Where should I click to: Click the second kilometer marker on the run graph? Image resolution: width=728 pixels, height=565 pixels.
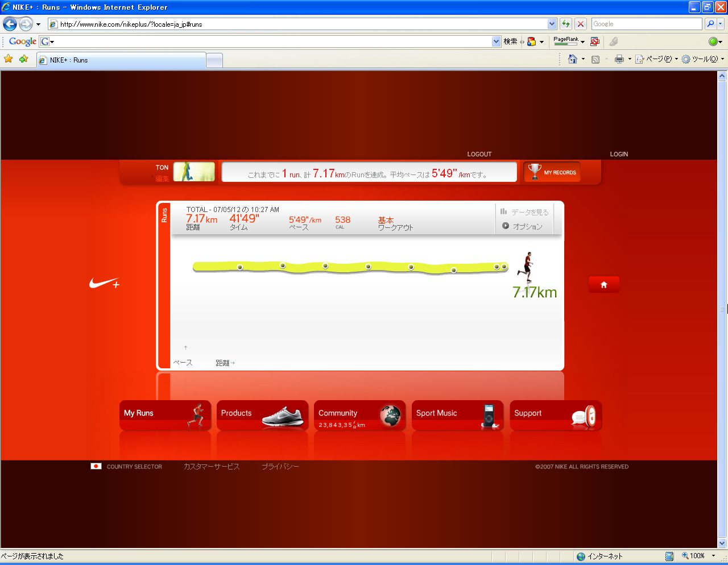coord(283,265)
